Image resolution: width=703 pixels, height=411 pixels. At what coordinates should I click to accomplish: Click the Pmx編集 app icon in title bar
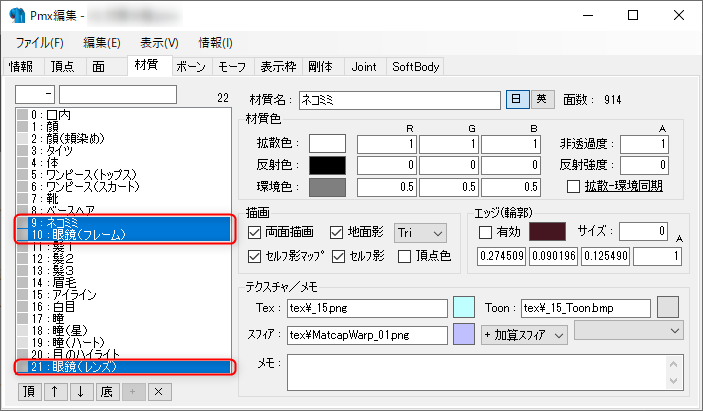[17, 15]
